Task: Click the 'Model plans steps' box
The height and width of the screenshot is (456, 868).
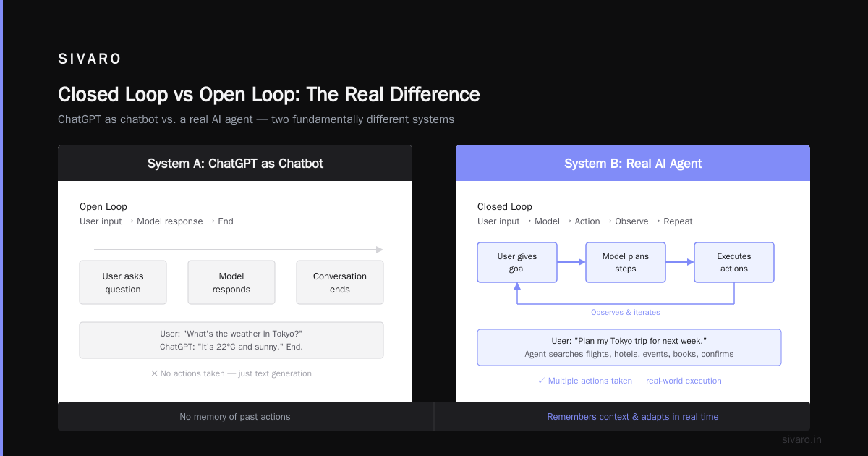Action: click(626, 262)
